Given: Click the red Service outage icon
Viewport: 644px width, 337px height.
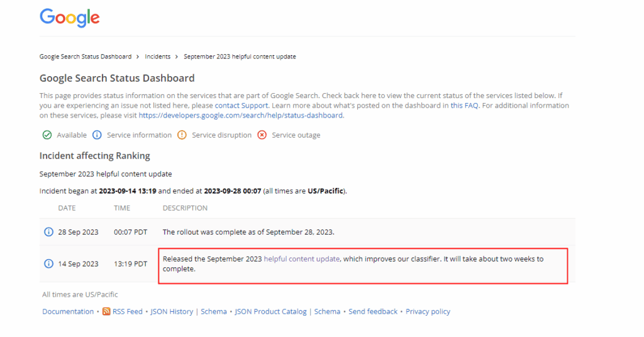Looking at the screenshot, I should point(262,135).
